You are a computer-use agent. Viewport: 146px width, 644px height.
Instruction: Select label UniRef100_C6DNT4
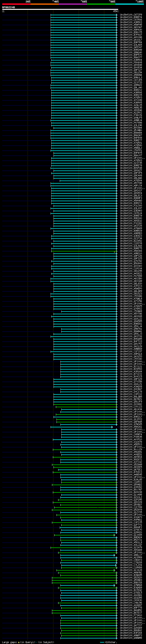(x=131, y=435)
